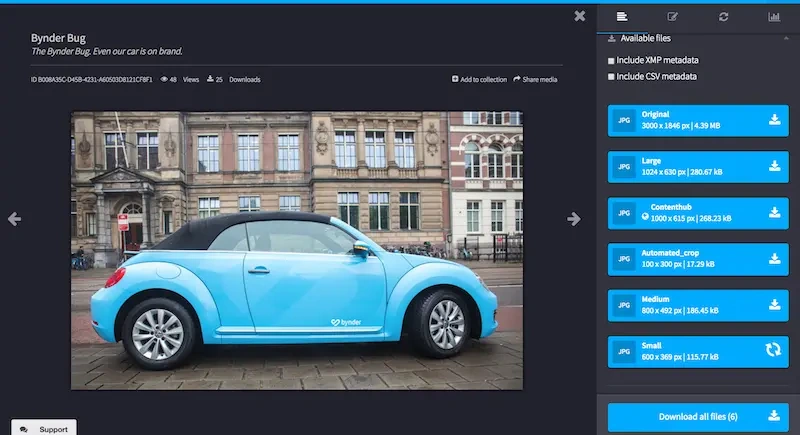Select the media details info tab
Screen dimensions: 800x435
(x=622, y=16)
